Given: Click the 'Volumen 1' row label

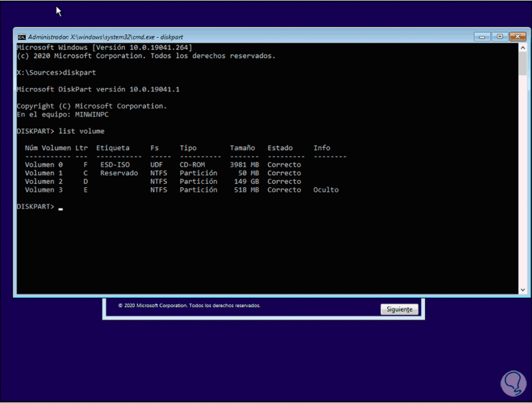Looking at the screenshot, I should point(44,173).
